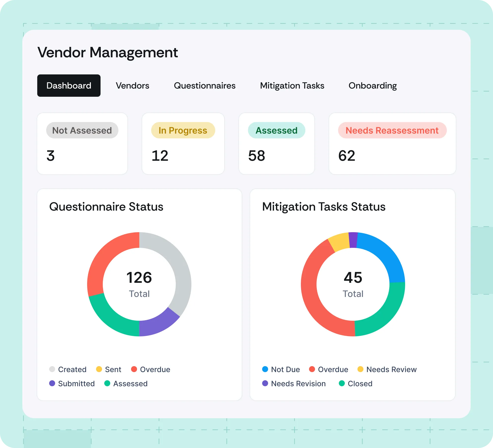The width and height of the screenshot is (493, 448).
Task: Click the In Progress status badge
Action: (183, 130)
